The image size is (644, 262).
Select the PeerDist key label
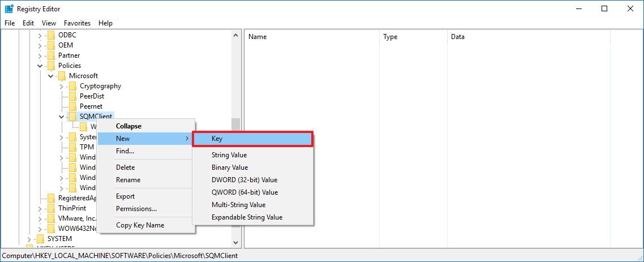tap(92, 96)
